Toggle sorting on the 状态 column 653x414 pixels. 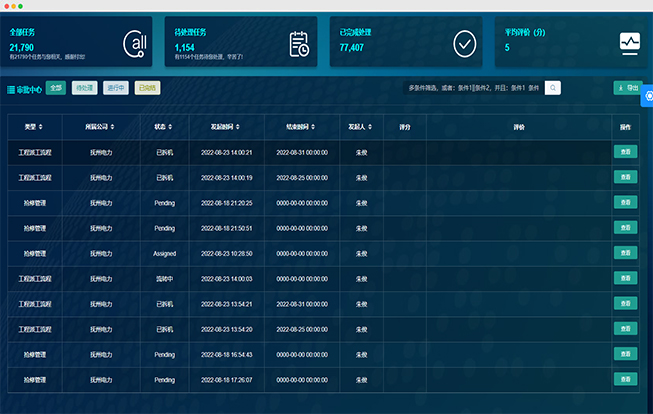[171, 127]
